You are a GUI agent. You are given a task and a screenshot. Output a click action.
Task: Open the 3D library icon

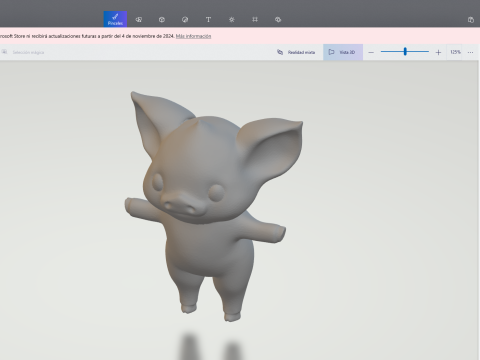278,20
